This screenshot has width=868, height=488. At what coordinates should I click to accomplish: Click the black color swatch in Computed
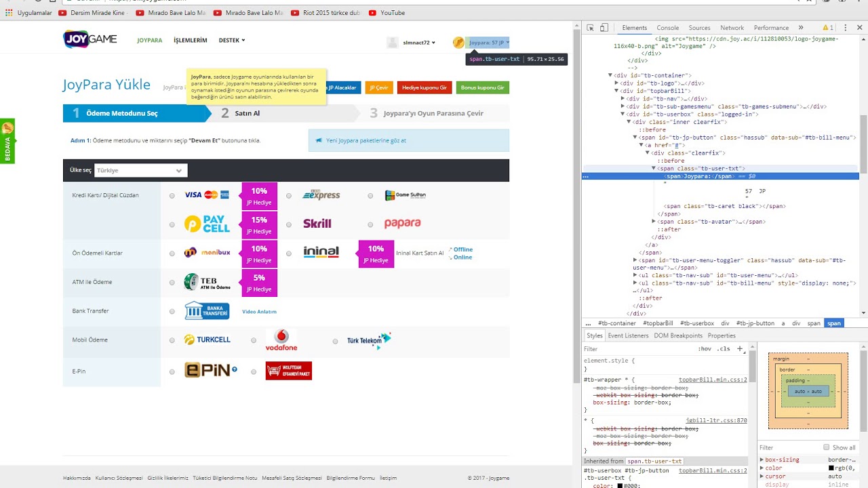831,468
